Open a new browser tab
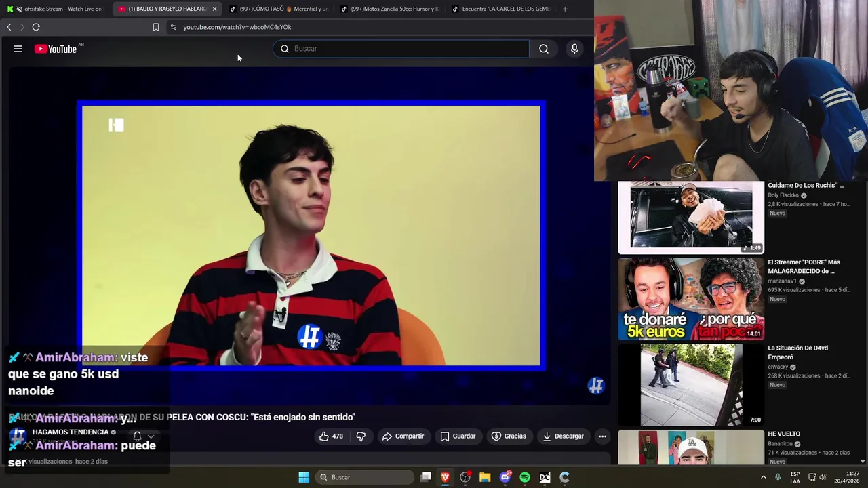This screenshot has width=868, height=488. pos(565,9)
